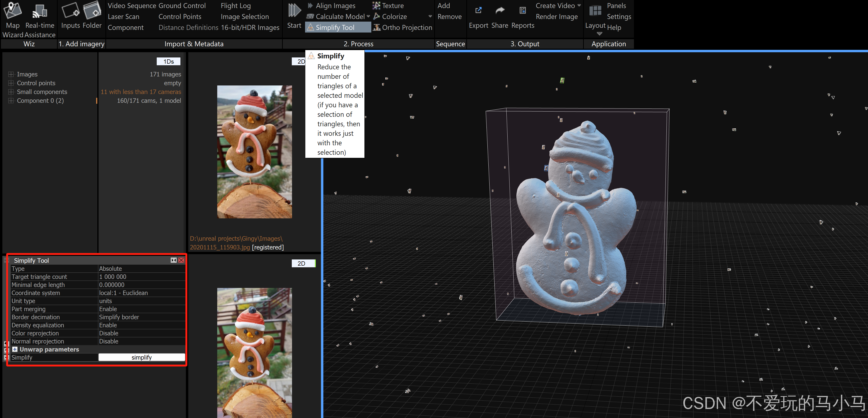Click the Map Wizard icon
This screenshot has width=868, height=418.
click(13, 10)
